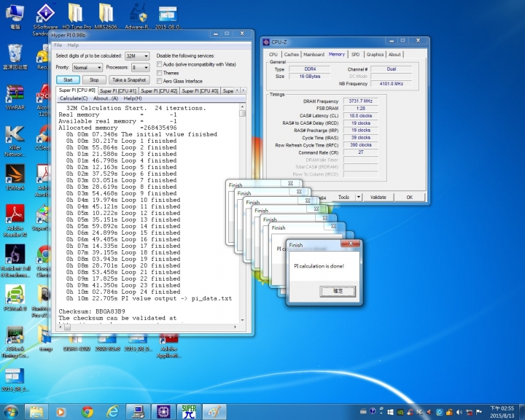
Task: Switch to Super PI [CPU #2] tab
Action: 159,90
